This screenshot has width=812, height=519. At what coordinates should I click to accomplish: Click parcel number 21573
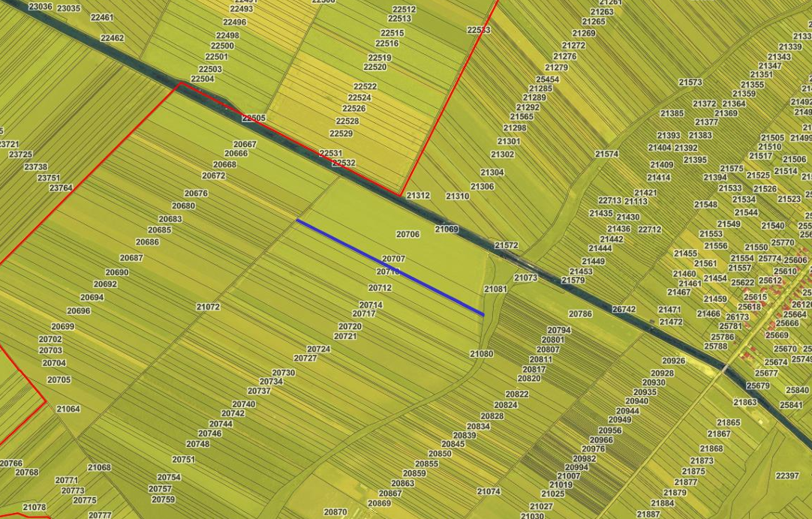coord(690,82)
